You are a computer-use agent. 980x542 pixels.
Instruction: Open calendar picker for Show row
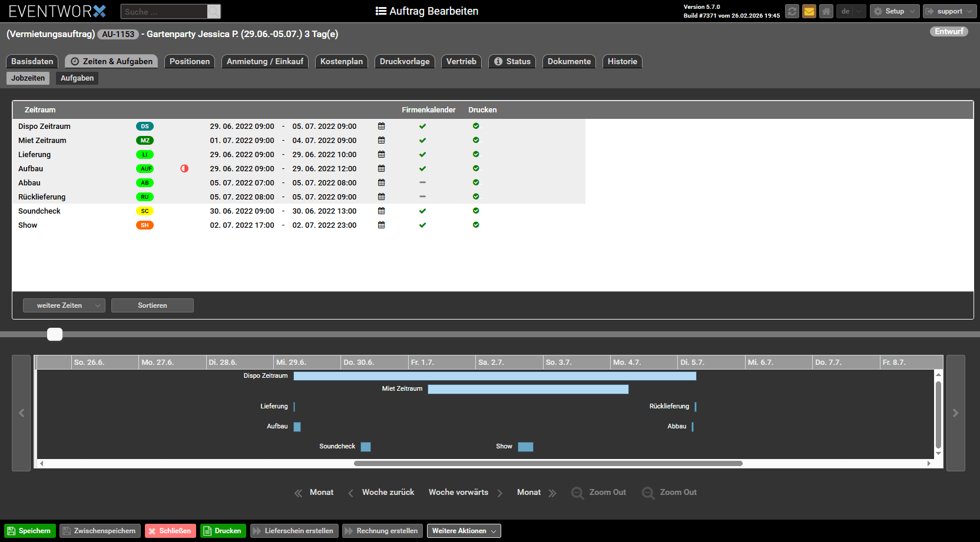coord(382,225)
